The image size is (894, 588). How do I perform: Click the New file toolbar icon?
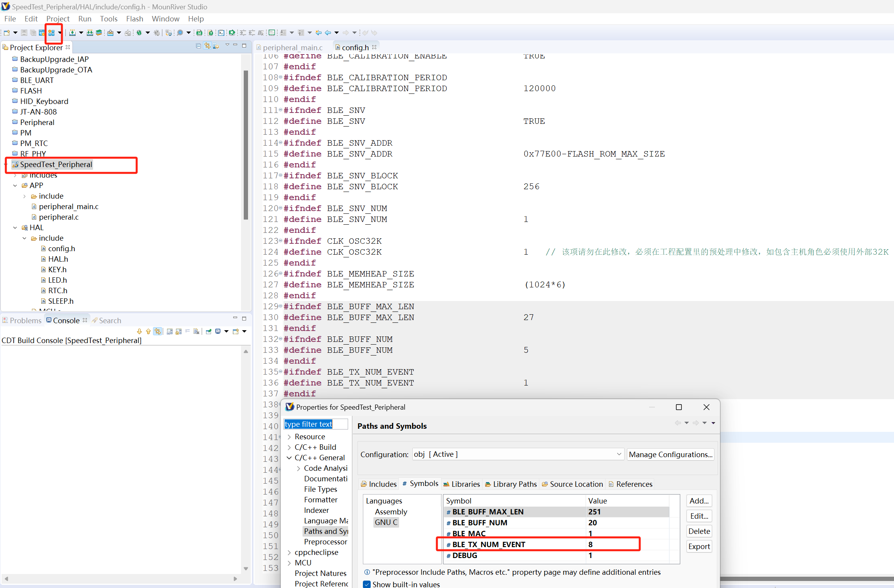point(7,33)
